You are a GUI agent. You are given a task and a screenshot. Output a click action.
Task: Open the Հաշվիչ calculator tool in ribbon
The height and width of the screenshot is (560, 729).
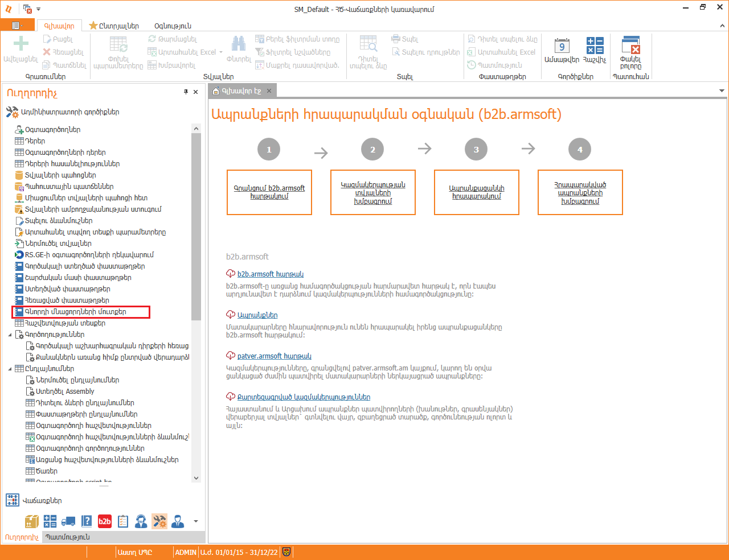tap(595, 50)
